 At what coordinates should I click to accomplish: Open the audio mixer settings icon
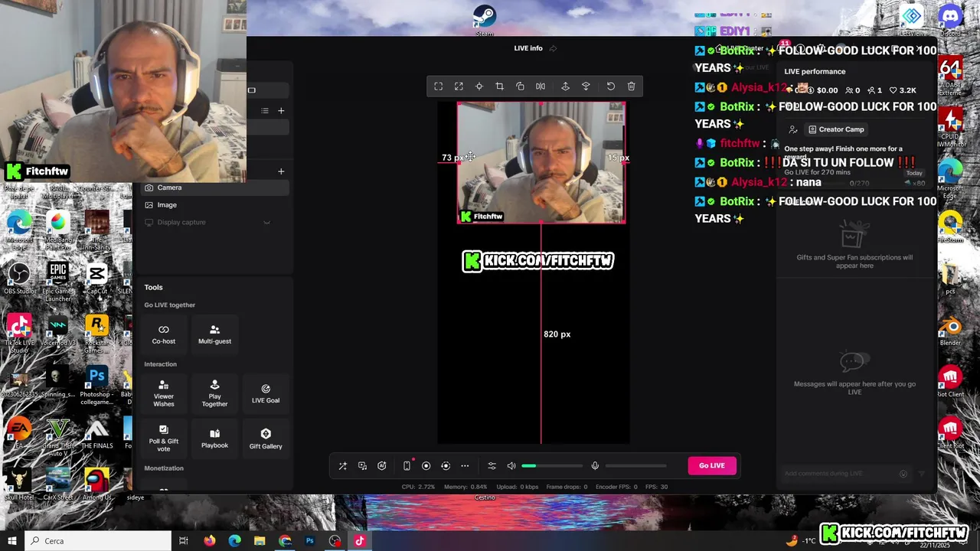coord(492,466)
